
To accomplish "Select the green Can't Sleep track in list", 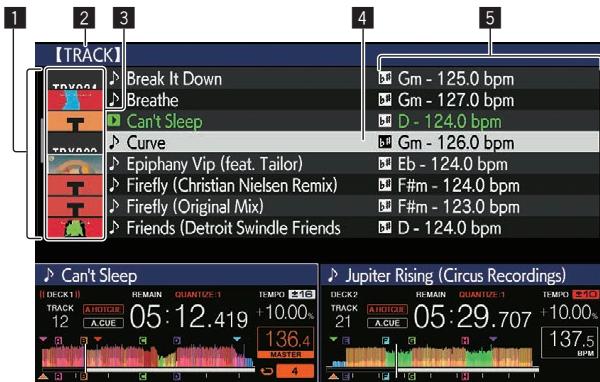I will tap(352, 121).
